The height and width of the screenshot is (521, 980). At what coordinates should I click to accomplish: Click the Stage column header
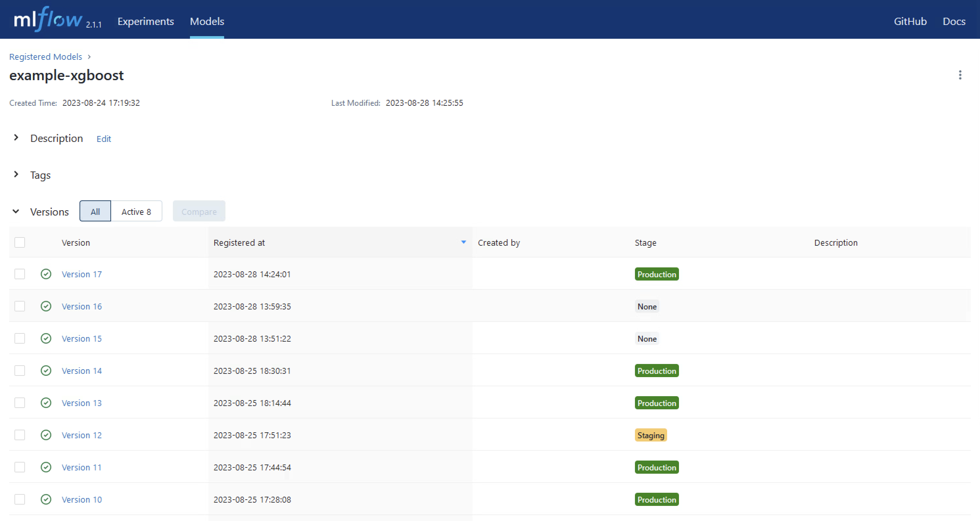pos(645,243)
